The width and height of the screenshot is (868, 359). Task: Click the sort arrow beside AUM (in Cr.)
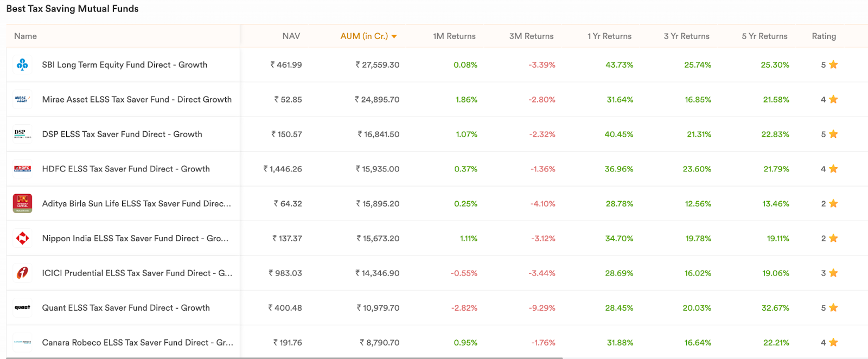click(394, 36)
